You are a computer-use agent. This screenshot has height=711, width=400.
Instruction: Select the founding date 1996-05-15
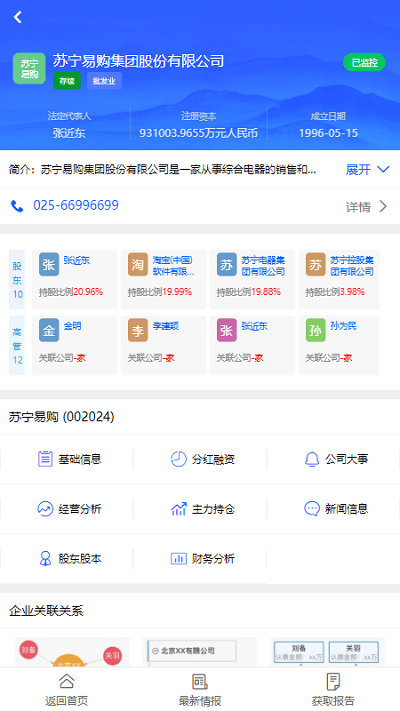coord(328,133)
